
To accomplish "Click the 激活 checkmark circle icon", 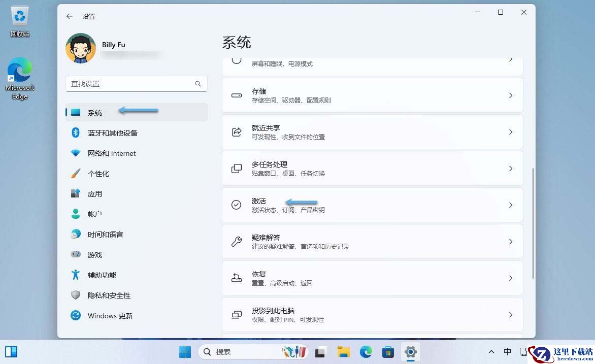I will [237, 205].
